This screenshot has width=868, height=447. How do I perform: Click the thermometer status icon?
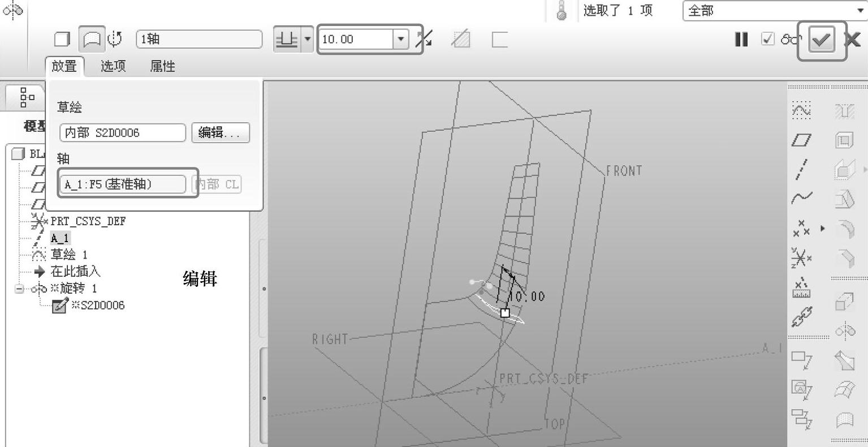click(562, 11)
